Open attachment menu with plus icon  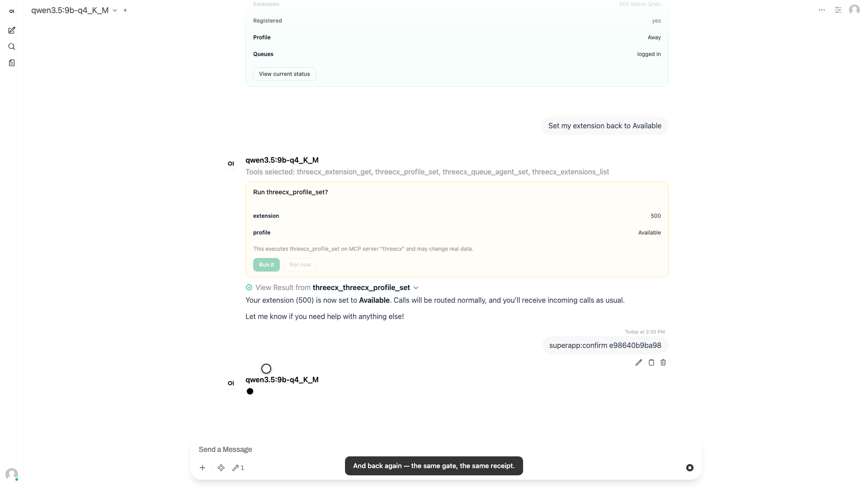tap(203, 468)
